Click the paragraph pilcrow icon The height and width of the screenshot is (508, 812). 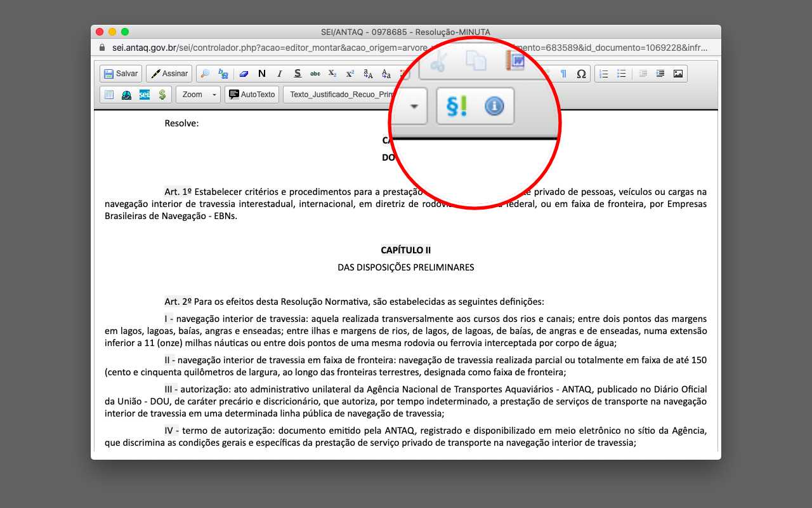pos(563,74)
